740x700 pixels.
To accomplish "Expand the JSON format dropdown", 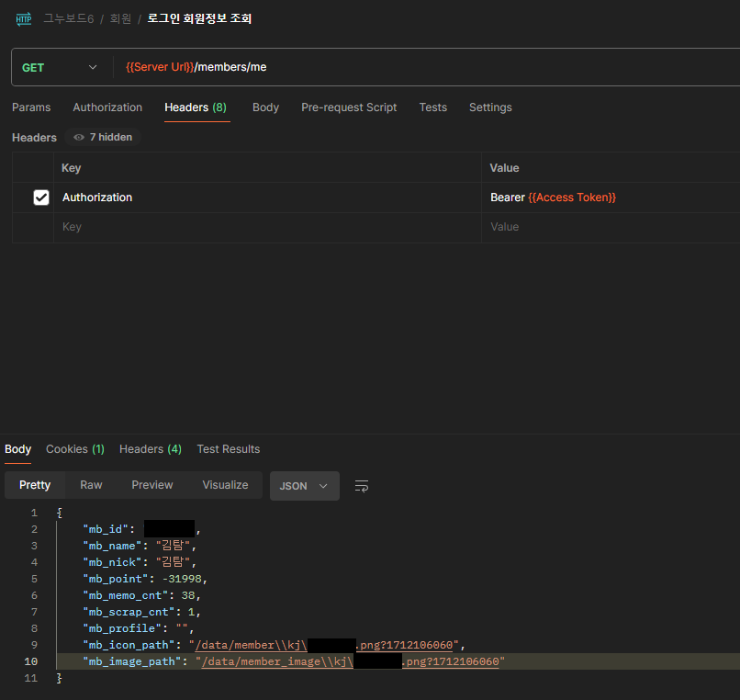I will point(304,486).
